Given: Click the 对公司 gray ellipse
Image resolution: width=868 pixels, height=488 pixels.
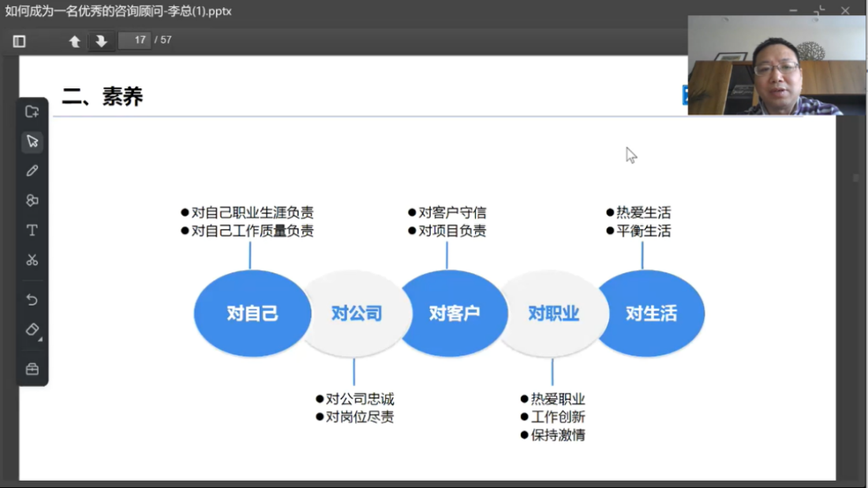Looking at the screenshot, I should pos(357,313).
